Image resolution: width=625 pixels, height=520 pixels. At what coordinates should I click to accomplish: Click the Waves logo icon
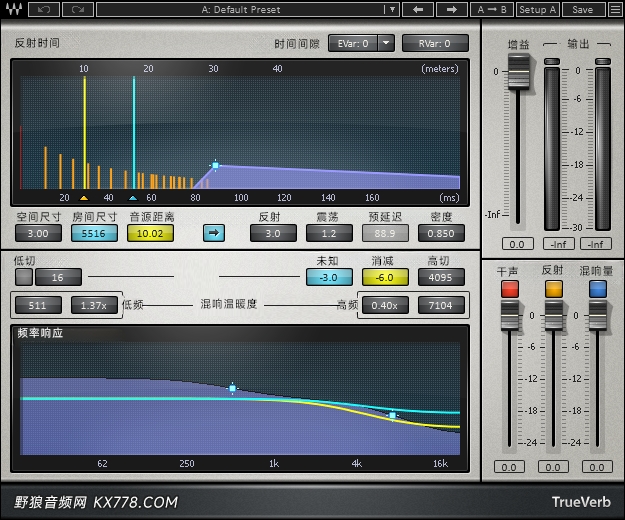coord(14,9)
